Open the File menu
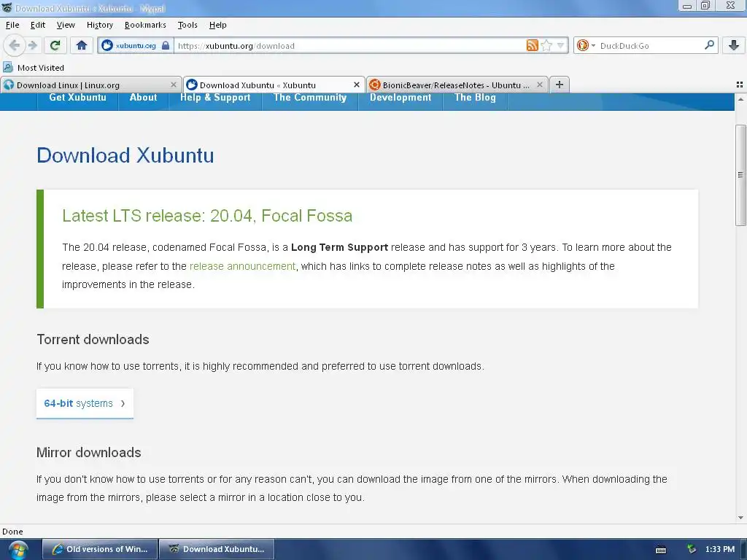The image size is (747, 560). [12, 25]
